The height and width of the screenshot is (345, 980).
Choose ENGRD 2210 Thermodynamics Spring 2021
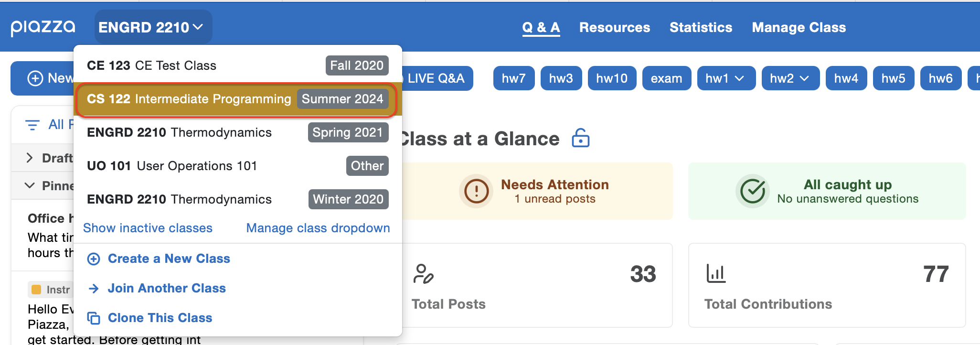coord(237,132)
